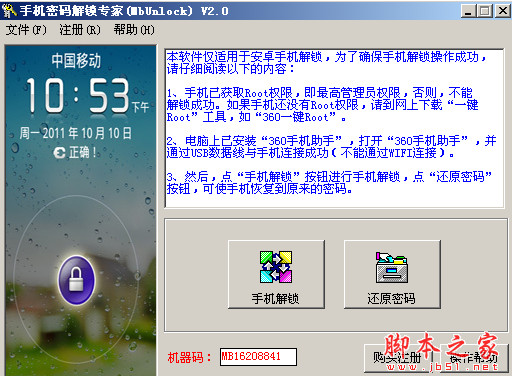Image resolution: width=512 pixels, height=378 pixels.
Task: Click the 机器码 label
Action: pyautogui.click(x=189, y=358)
